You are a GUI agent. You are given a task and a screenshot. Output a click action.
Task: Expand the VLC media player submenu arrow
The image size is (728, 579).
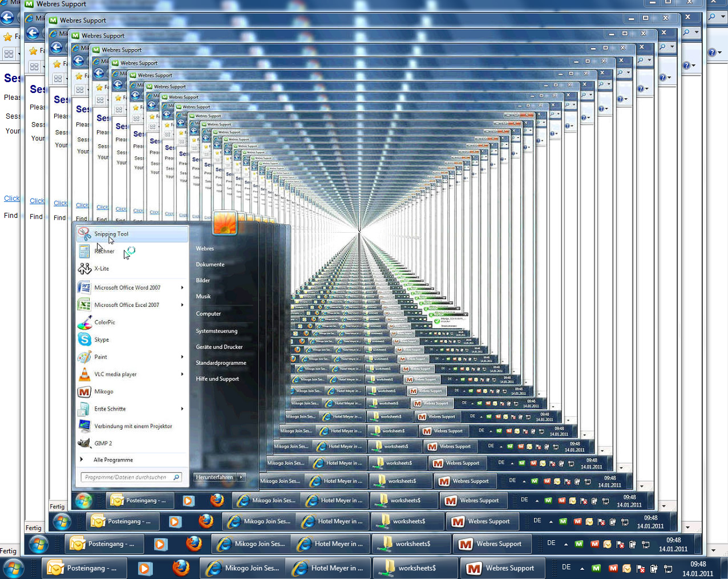click(x=182, y=374)
